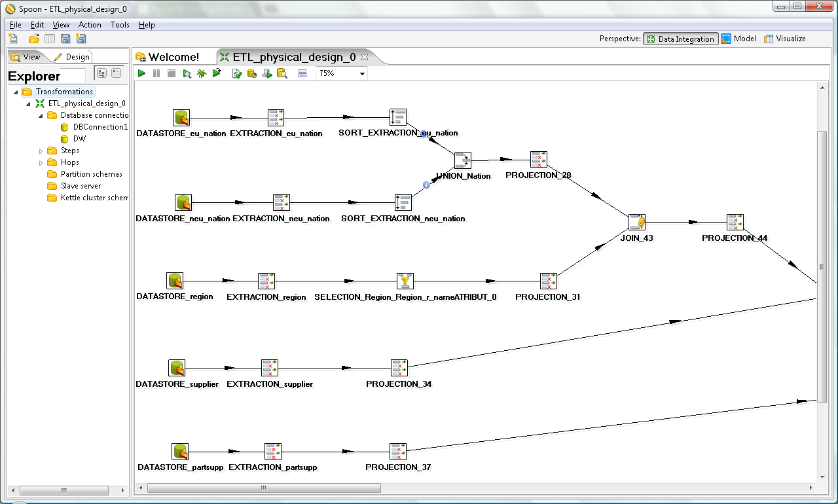Collapse the Transformations tree node

[x=16, y=92]
